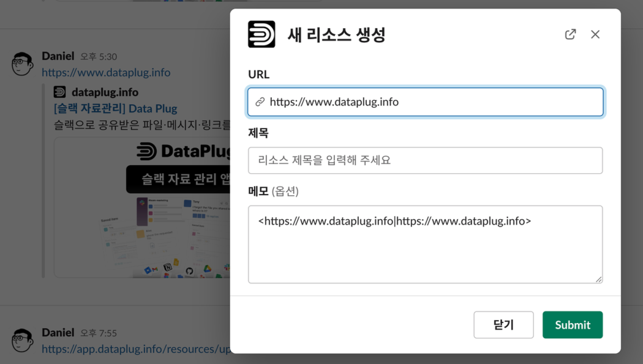
Task: Click the 오후 5:30 message timestamp
Action: coord(99,56)
